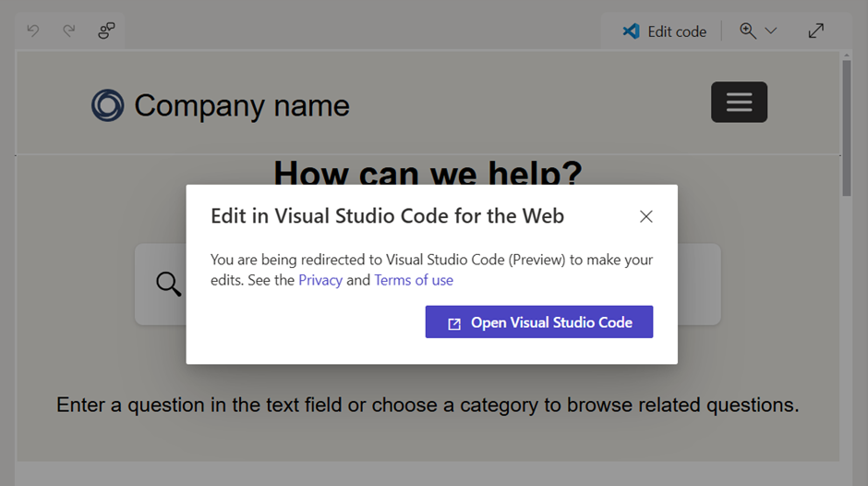
Task: Click the full screen expand arrows icon
Action: tap(816, 31)
